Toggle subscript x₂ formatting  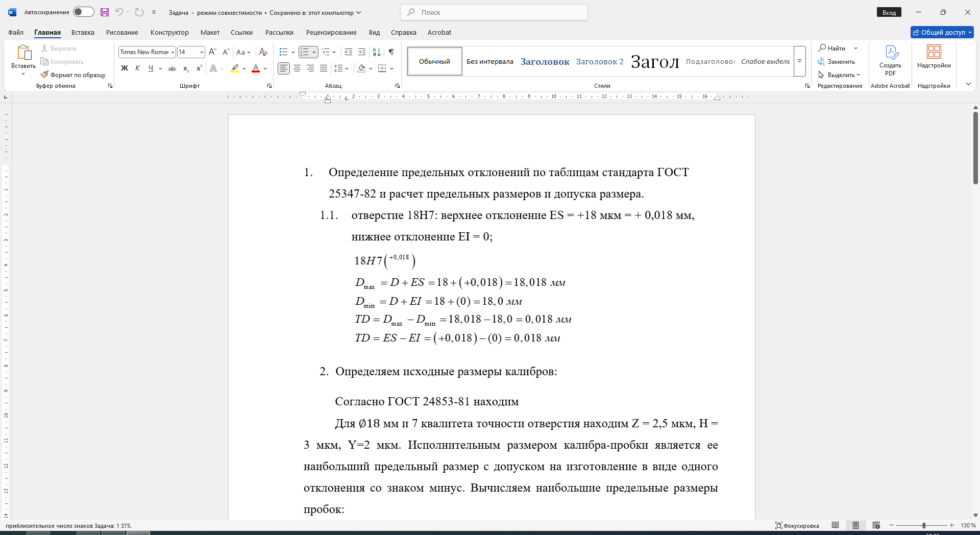(186, 68)
